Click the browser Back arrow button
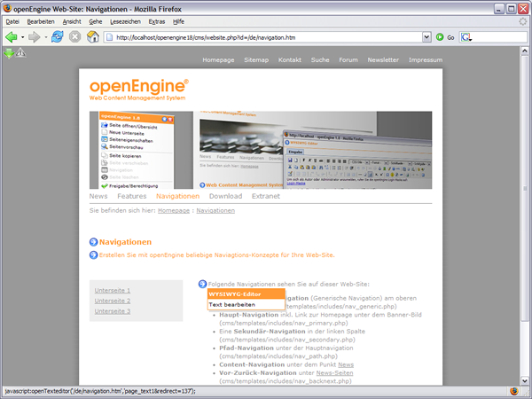Image resolution: width=532 pixels, height=399 pixels. 12,37
